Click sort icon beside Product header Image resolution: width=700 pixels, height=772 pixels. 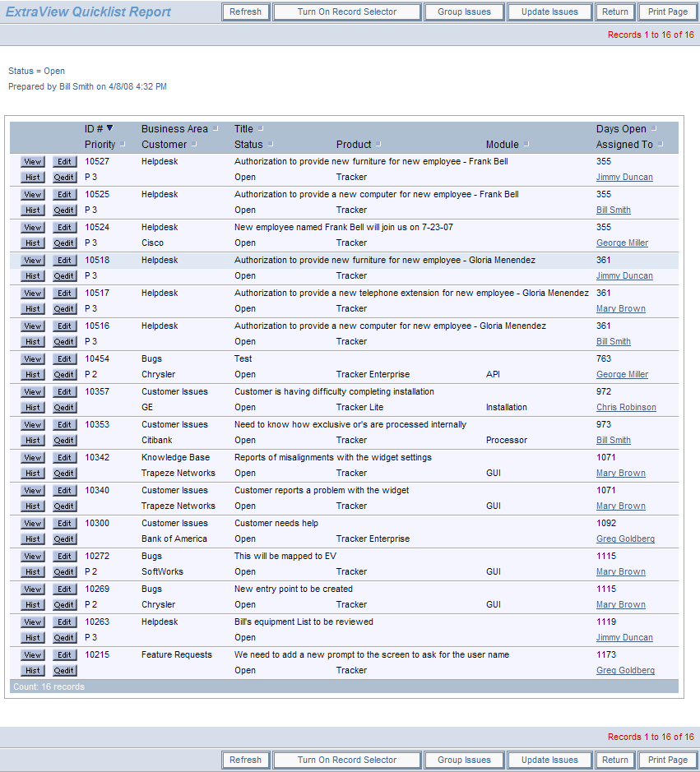pos(378,145)
